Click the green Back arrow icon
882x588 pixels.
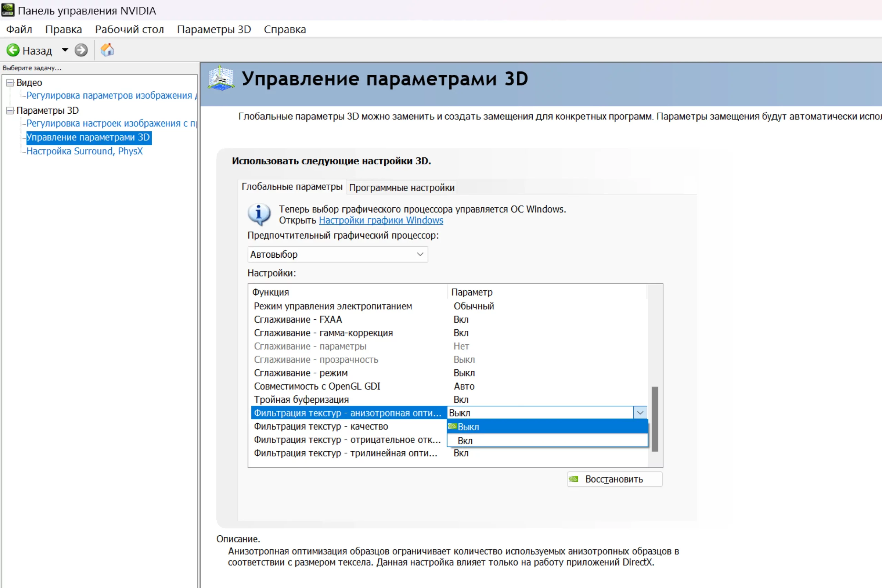13,50
